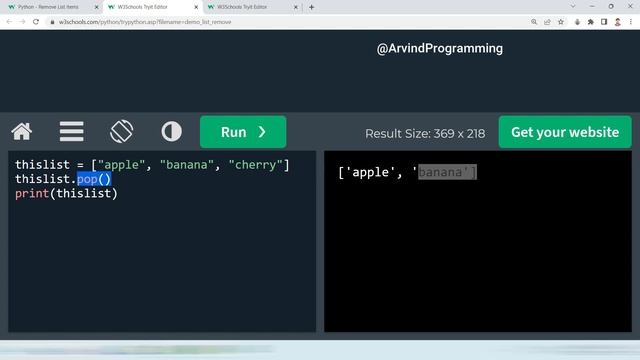Switch to the third W3Schools Tryit Editor tab
Image resolution: width=640 pixels, height=360 pixels.
242,7
